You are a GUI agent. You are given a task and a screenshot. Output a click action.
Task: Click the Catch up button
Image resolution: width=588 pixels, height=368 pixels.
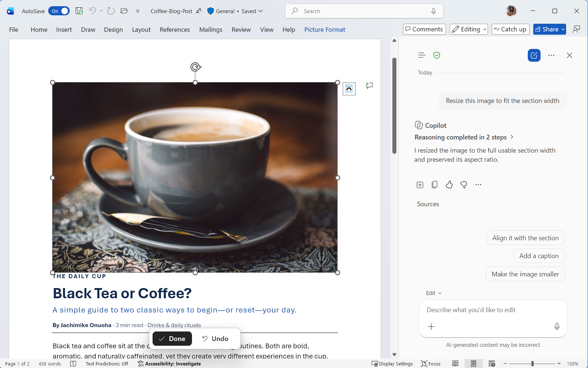[510, 29]
